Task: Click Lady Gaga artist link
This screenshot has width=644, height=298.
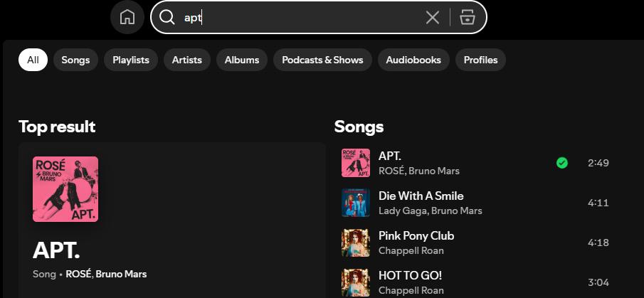Action: coord(402,211)
